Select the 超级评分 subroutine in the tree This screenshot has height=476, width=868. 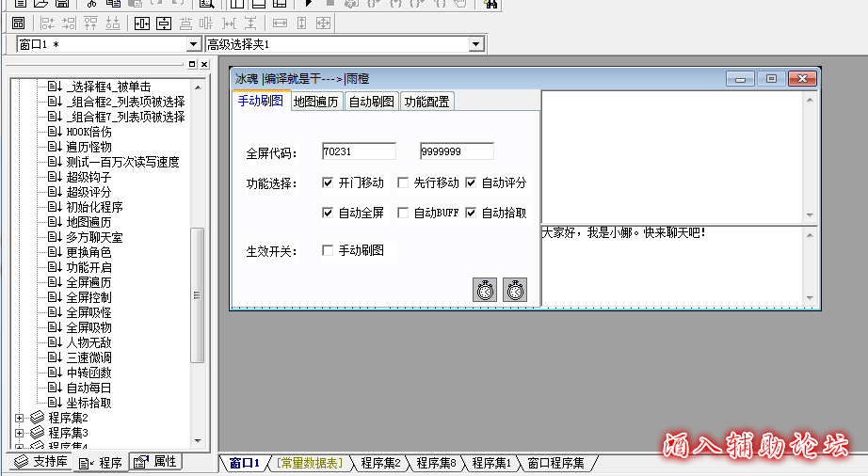(x=88, y=192)
